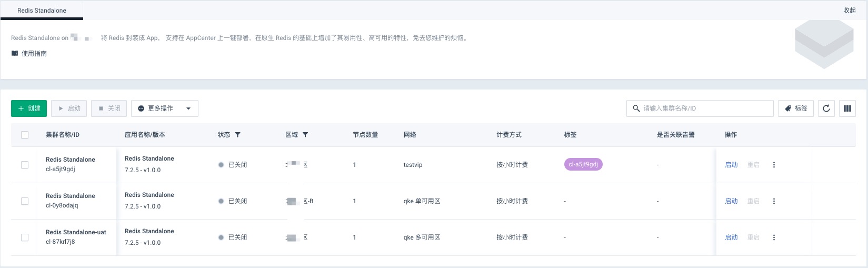Image resolution: width=868 pixels, height=268 pixels.
Task: Select all clusters with header checkbox
Action: tap(25, 135)
